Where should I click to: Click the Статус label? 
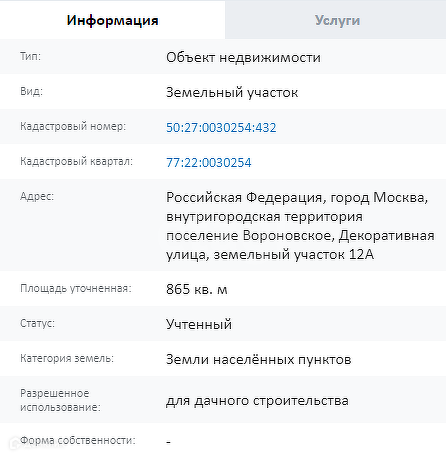[37, 323]
